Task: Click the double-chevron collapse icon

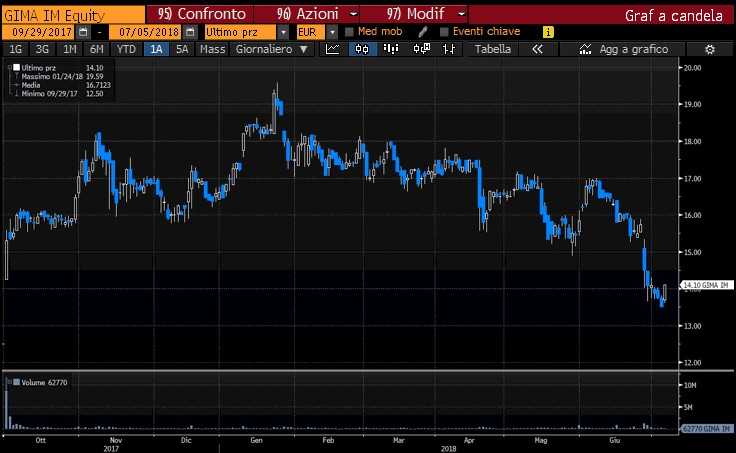Action: 537,48
